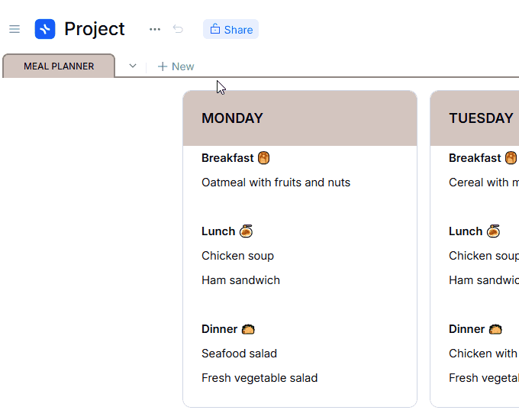Screen dimensions: 519x420
Task: Click the blue Project app logo
Action: (x=45, y=29)
